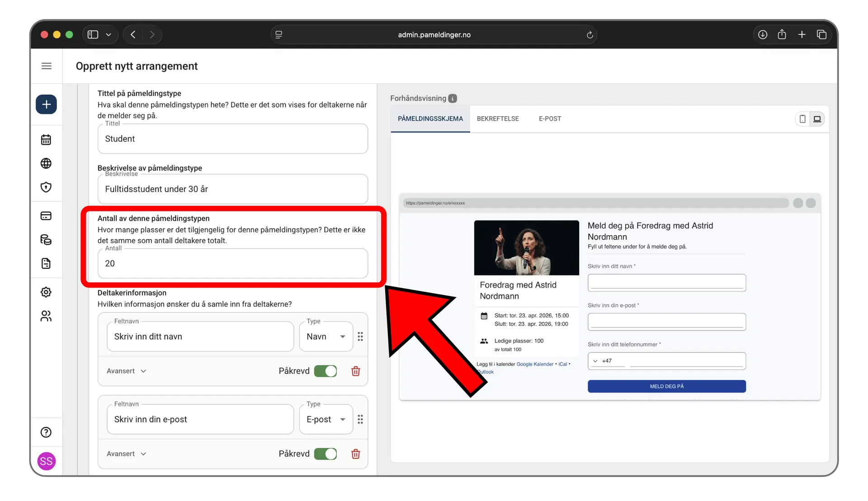This screenshot has width=868, height=501.
Task: Open the users icon in sidebar
Action: pyautogui.click(x=46, y=316)
